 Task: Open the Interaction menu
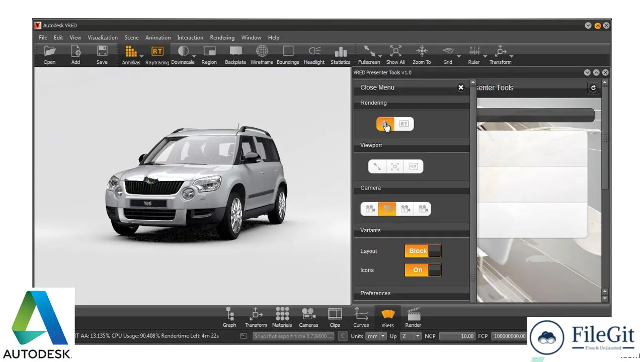190,38
